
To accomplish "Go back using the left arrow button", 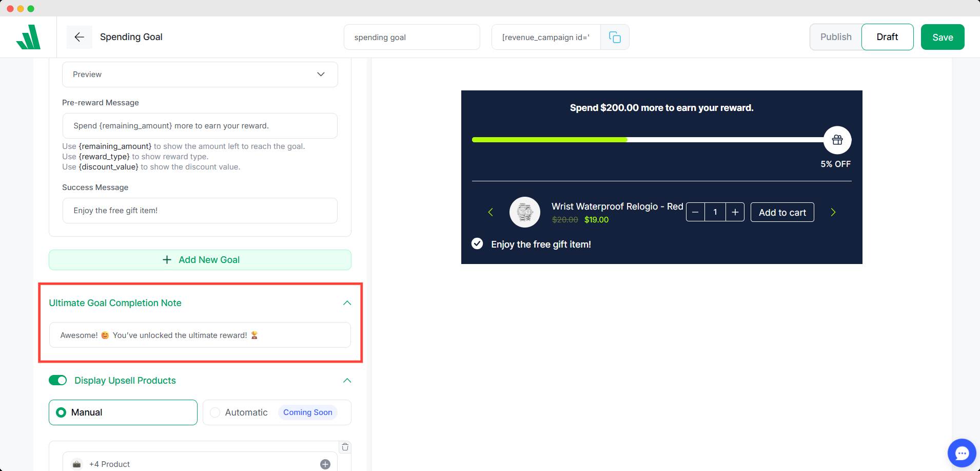I will point(79,37).
